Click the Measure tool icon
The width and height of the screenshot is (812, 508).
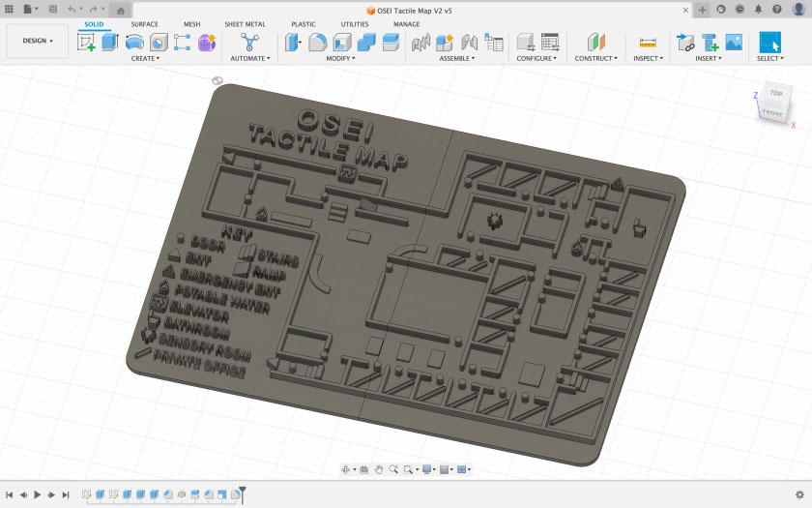point(648,43)
